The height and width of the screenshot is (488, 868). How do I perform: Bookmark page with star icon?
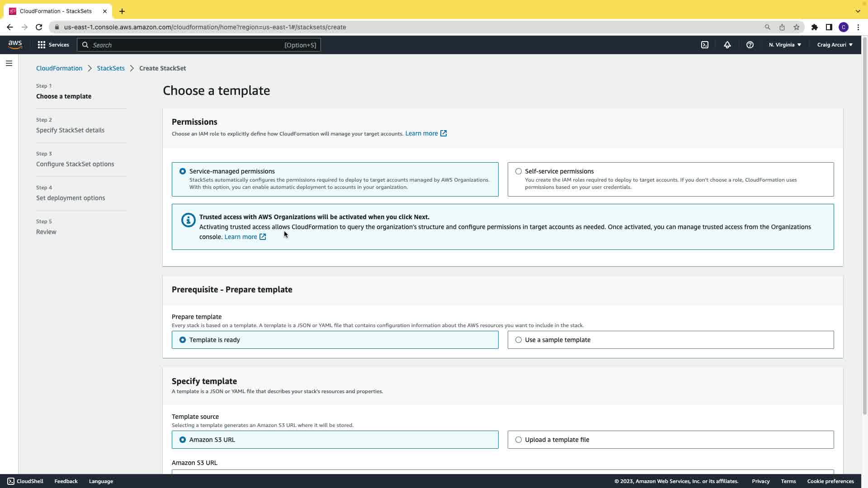click(797, 27)
